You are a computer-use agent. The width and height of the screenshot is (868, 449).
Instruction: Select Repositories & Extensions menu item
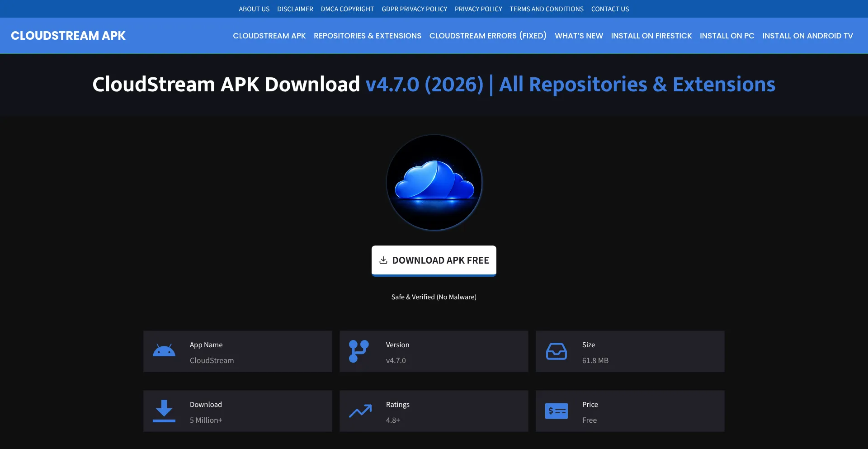[x=368, y=36]
